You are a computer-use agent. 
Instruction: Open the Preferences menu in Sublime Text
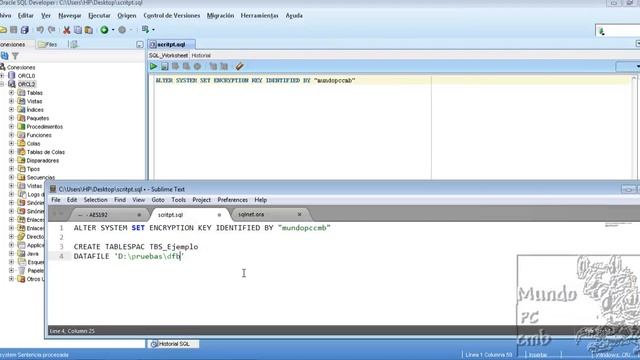click(x=233, y=200)
